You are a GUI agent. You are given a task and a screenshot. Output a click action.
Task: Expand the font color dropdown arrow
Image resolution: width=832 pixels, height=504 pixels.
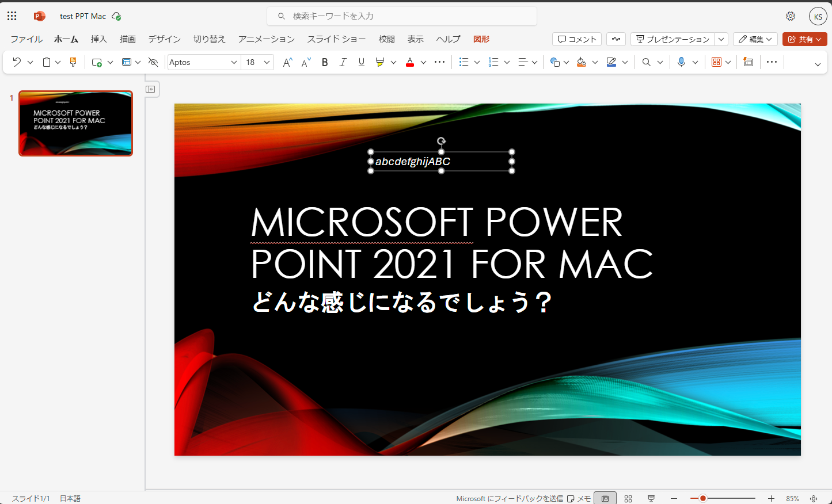tap(423, 62)
